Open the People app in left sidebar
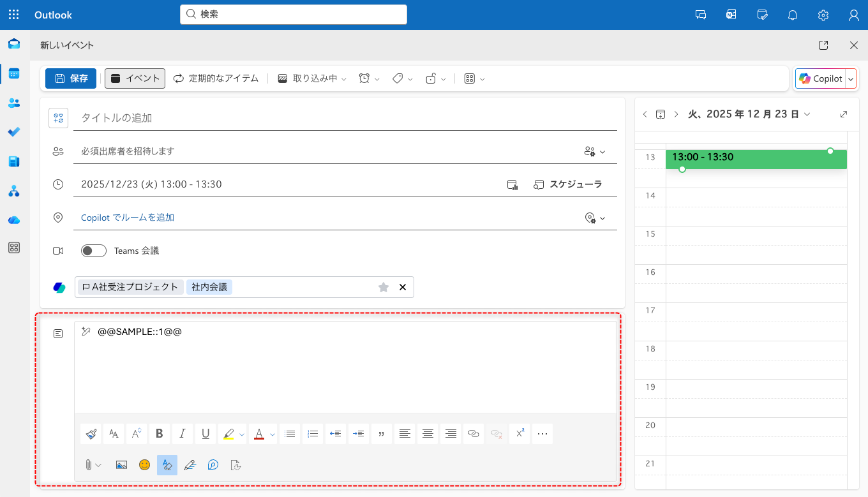This screenshot has width=868, height=497. tap(14, 103)
